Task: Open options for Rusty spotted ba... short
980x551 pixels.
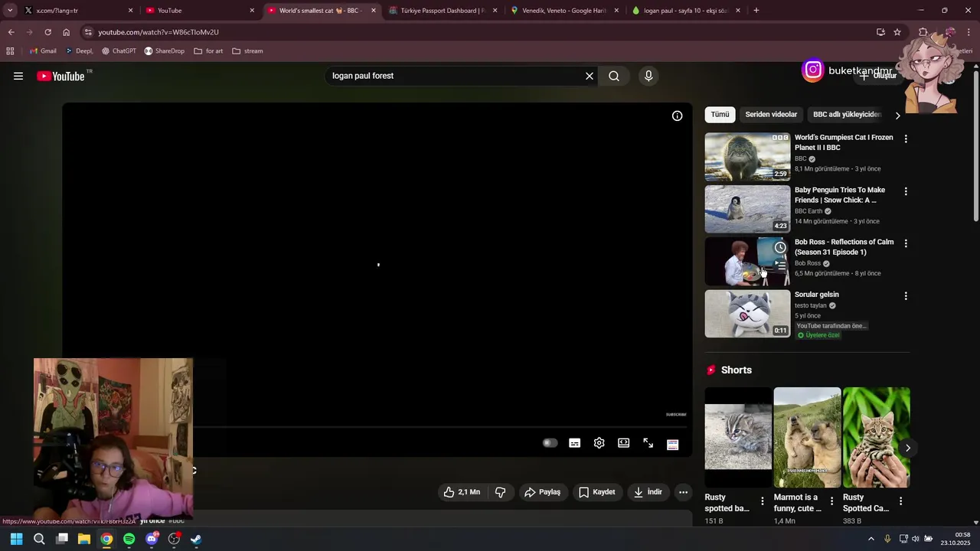Action: tap(763, 501)
